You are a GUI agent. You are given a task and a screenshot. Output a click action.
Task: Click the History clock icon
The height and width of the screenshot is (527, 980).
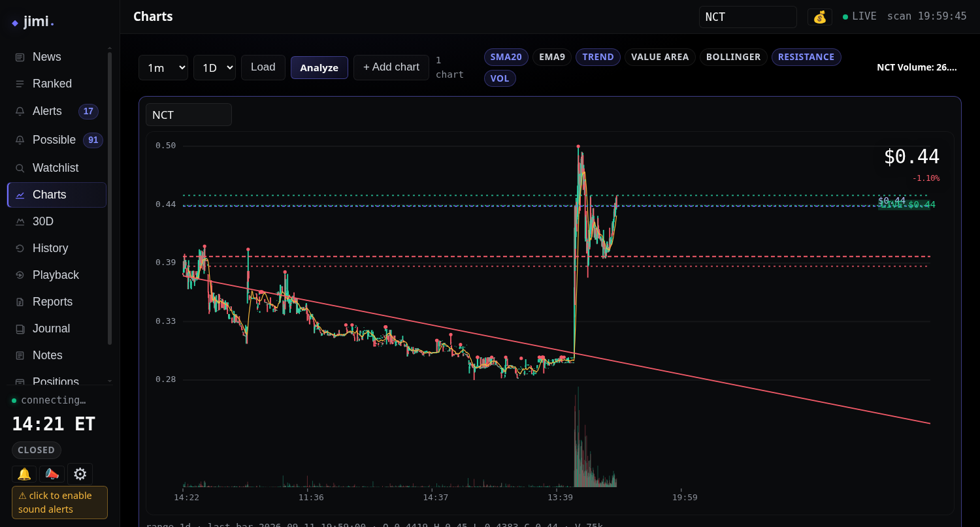[x=20, y=249]
